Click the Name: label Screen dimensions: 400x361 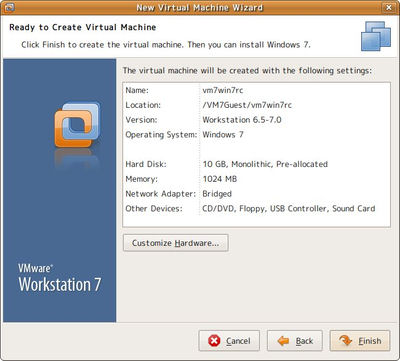[x=137, y=90]
